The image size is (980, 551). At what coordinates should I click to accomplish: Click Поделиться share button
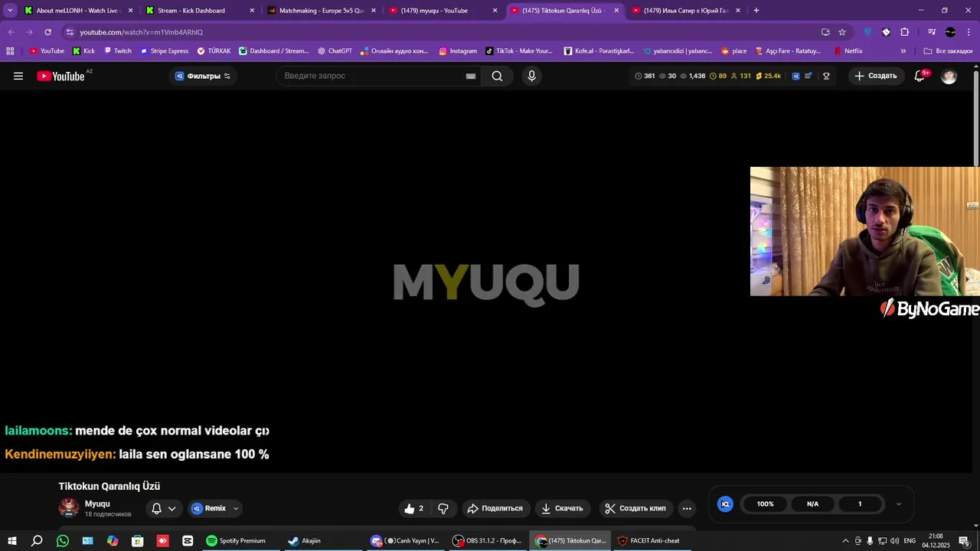495,508
